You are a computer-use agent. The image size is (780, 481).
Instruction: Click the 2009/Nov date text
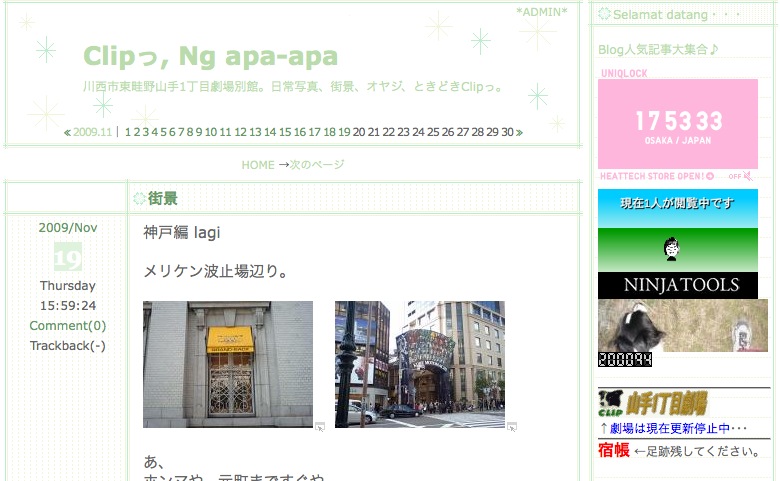coord(68,228)
